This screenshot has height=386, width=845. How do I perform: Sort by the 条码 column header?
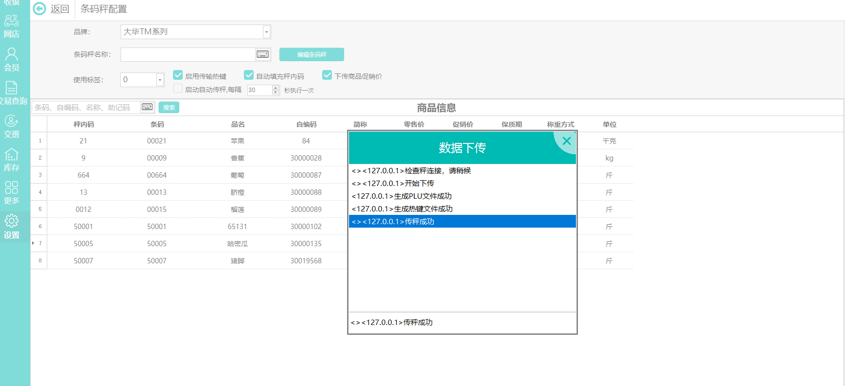(157, 124)
